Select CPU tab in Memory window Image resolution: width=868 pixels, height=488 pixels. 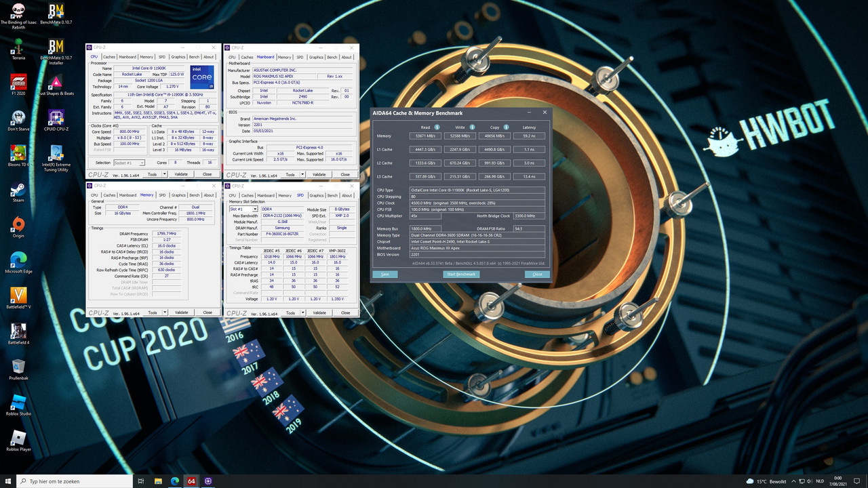(x=94, y=195)
